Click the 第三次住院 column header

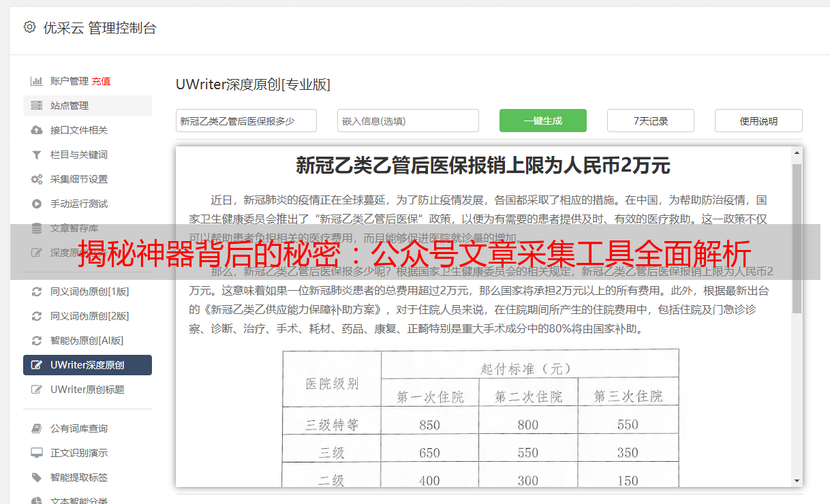[628, 396]
